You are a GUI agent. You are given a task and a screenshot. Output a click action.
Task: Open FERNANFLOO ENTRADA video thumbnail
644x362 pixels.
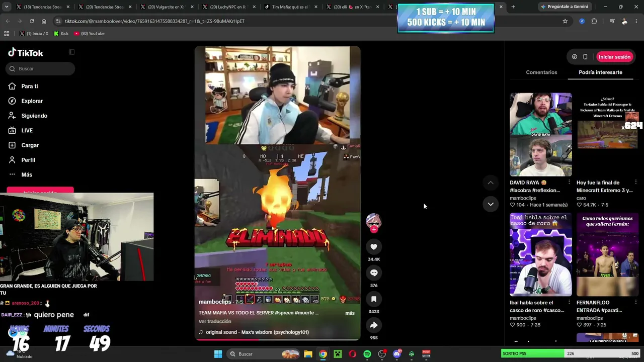click(x=607, y=254)
